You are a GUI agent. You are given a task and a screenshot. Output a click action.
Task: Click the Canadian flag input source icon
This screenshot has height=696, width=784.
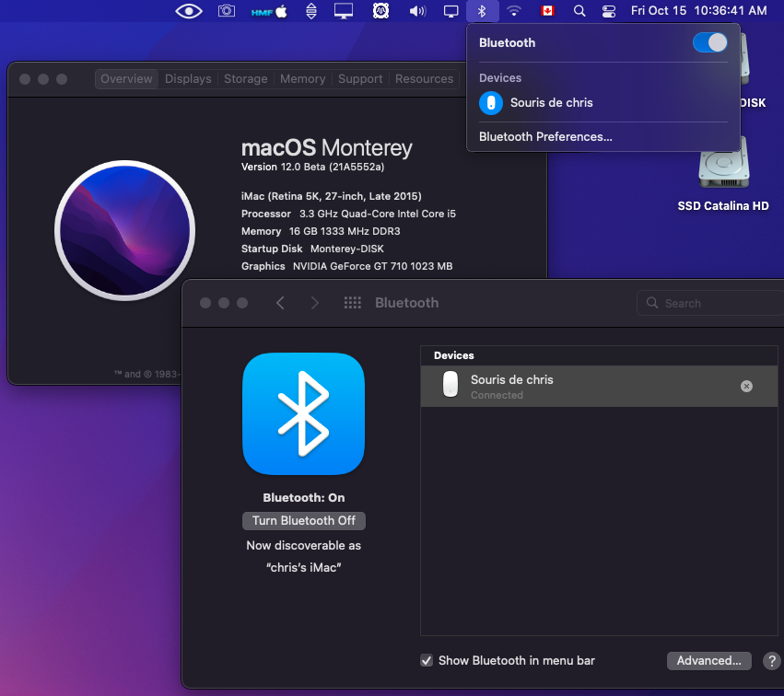[547, 11]
